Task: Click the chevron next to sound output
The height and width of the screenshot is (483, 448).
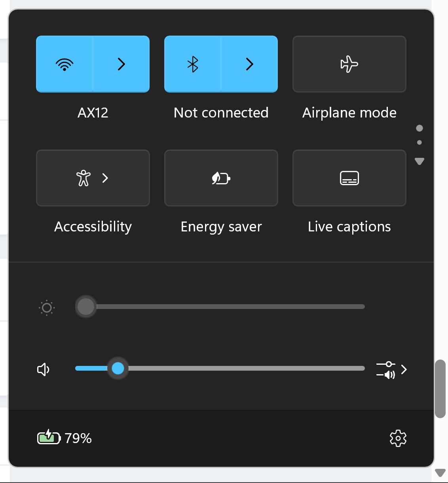Action: click(404, 369)
